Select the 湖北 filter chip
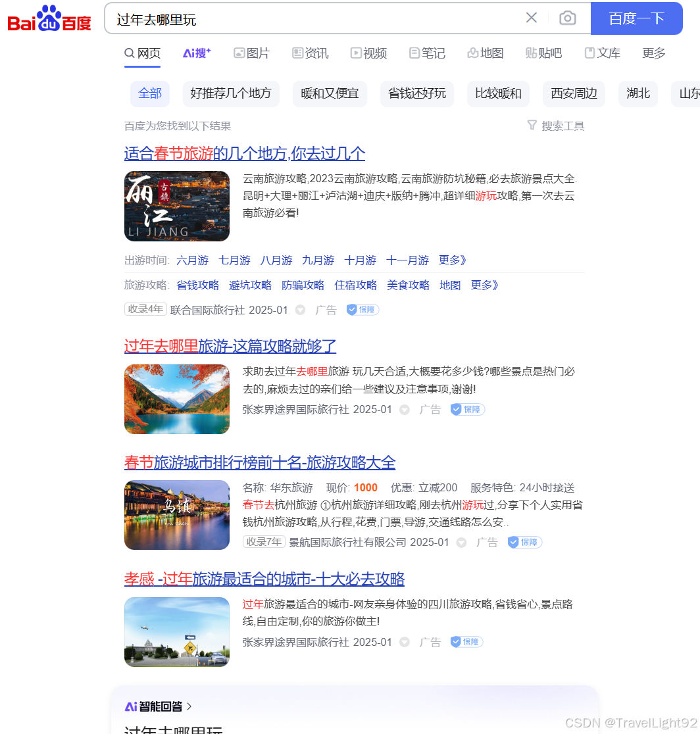Image resolution: width=700 pixels, height=734 pixels. coord(638,93)
